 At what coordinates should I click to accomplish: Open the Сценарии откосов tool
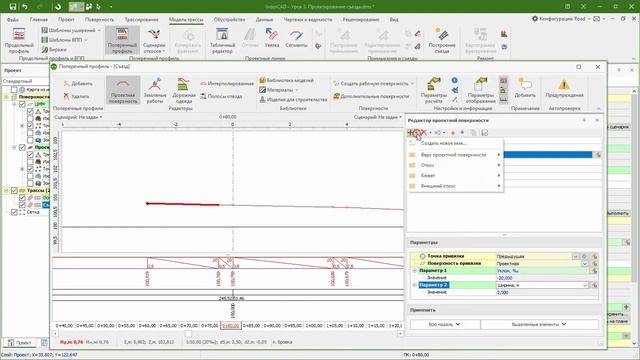(154, 41)
